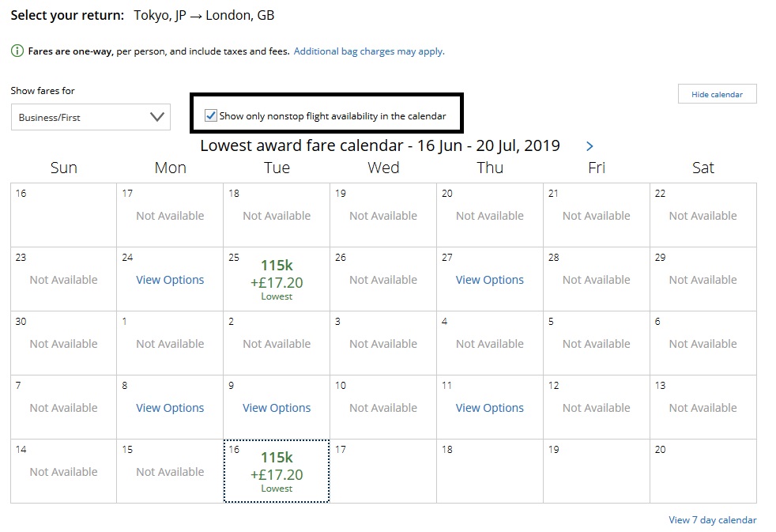The width and height of the screenshot is (776, 532).
Task: Click the Hide calendar button
Action: (x=717, y=94)
